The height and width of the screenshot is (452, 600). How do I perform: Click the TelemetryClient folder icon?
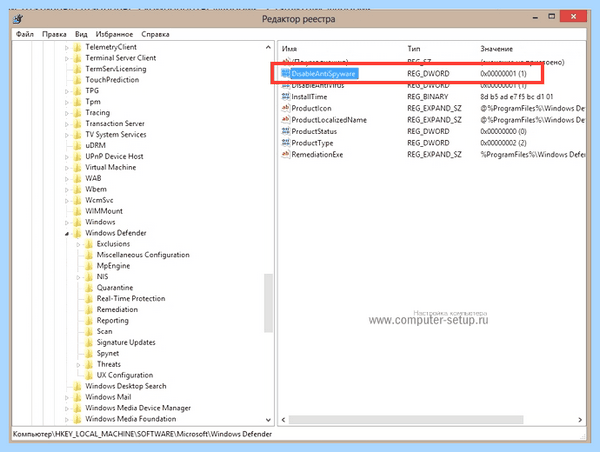pyautogui.click(x=77, y=47)
